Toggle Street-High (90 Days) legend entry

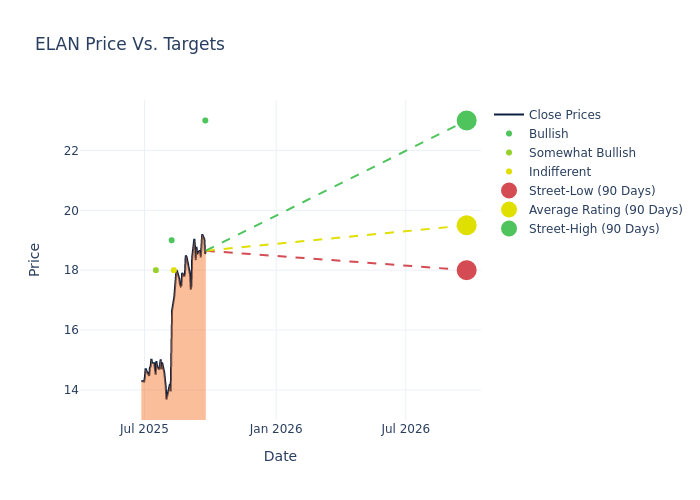click(x=593, y=229)
